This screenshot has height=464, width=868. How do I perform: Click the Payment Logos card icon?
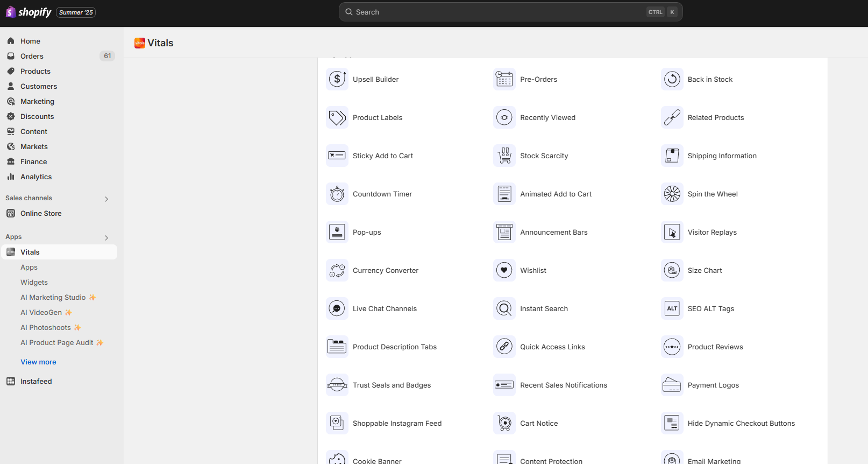(672, 385)
